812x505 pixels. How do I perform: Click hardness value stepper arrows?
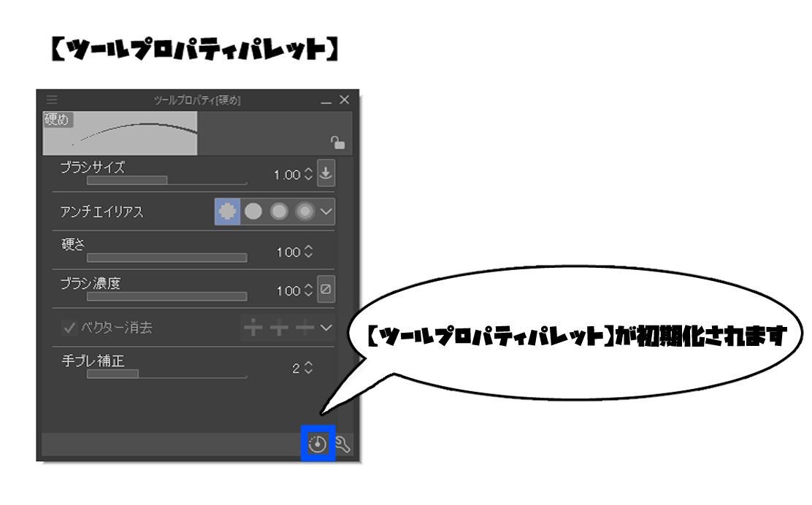[309, 252]
